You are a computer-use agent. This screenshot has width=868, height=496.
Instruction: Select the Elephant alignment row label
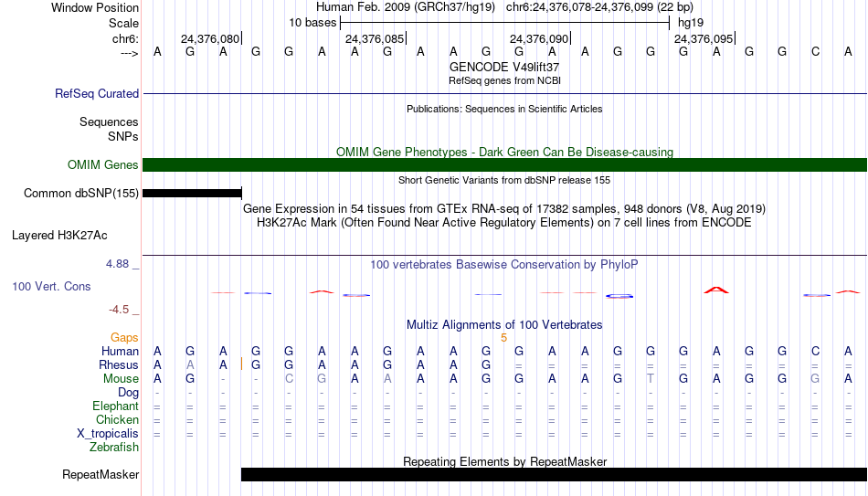click(116, 406)
